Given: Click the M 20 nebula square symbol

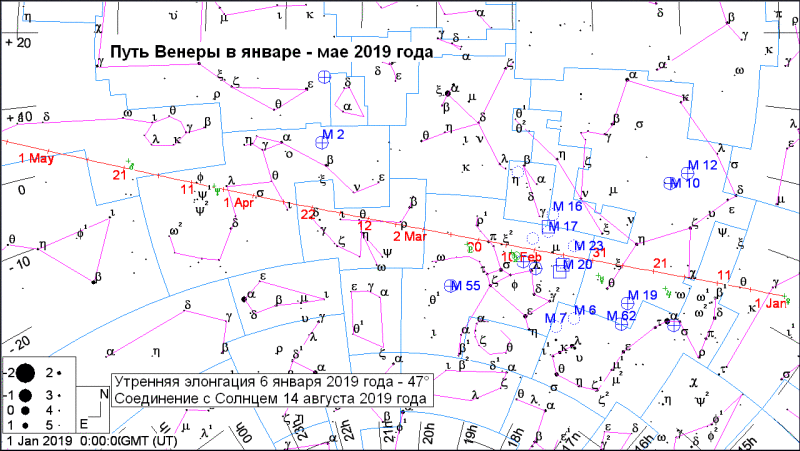Looking at the screenshot, I should point(561,265).
